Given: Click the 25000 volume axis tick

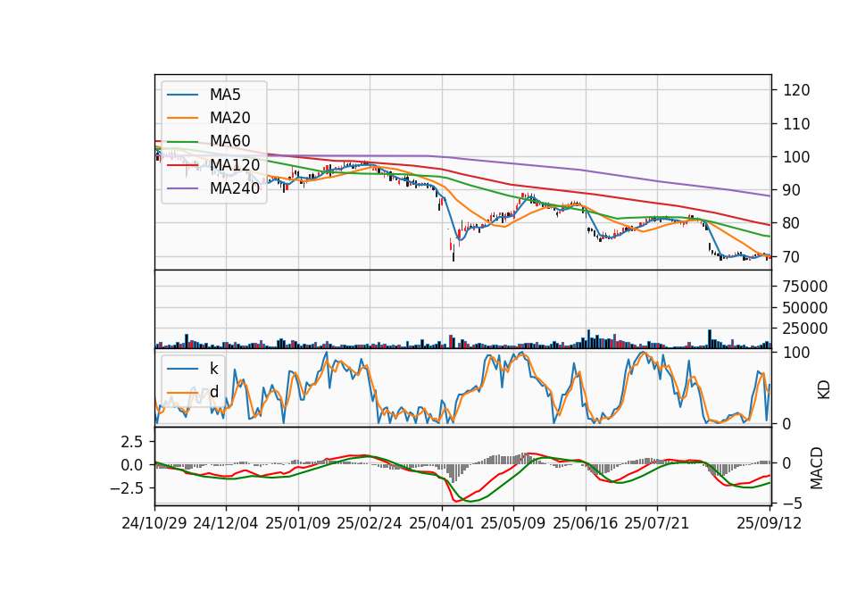Looking at the screenshot, I should tap(804, 329).
